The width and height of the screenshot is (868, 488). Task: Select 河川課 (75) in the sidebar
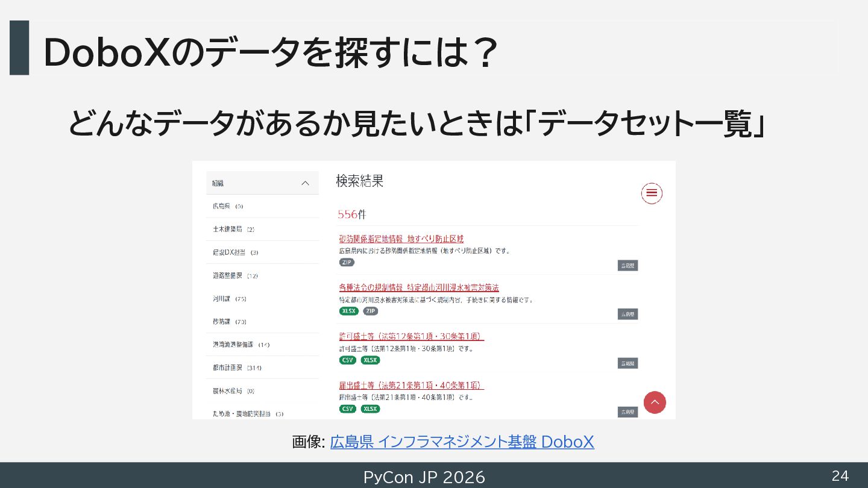230,299
